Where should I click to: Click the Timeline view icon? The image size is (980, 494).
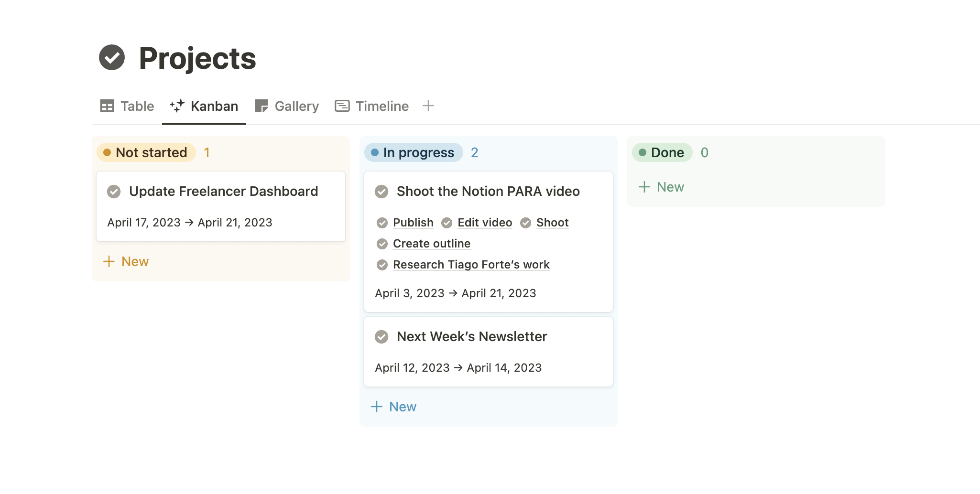(x=342, y=106)
